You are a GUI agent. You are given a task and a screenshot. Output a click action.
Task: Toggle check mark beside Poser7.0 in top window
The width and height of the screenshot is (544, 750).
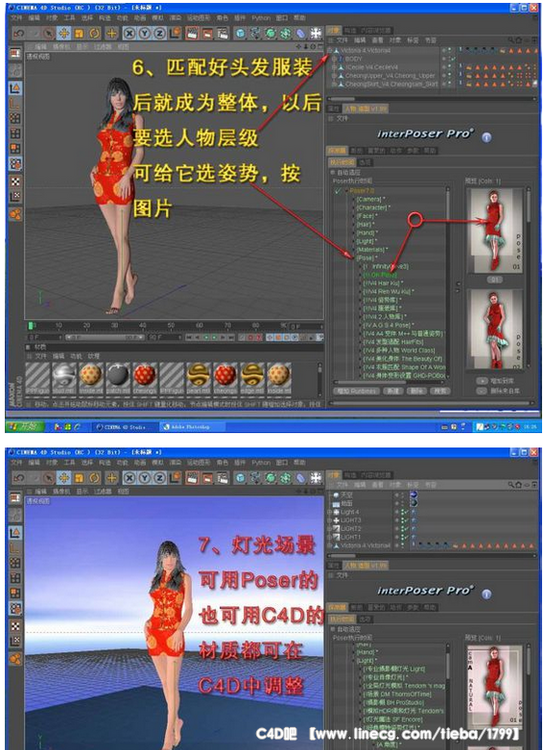pyautogui.click(x=338, y=191)
